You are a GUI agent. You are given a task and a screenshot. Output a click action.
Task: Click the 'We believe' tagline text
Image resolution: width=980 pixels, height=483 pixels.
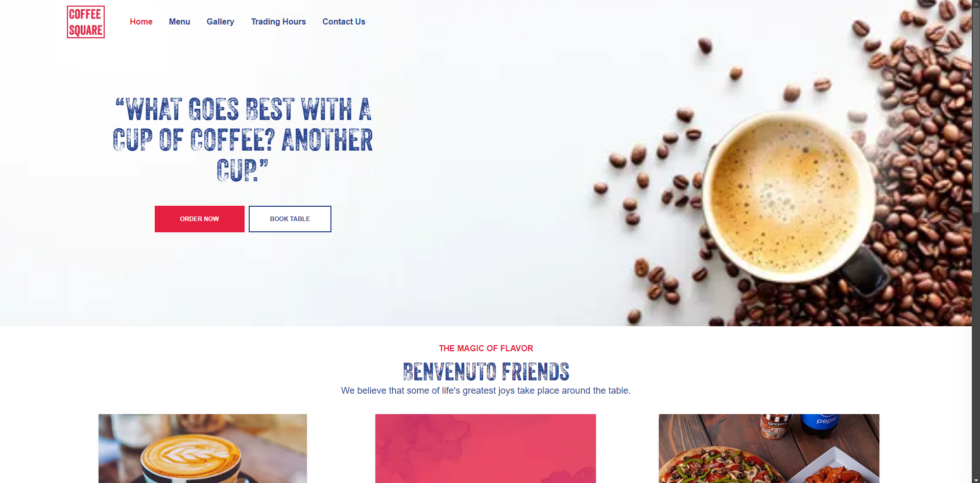click(486, 391)
